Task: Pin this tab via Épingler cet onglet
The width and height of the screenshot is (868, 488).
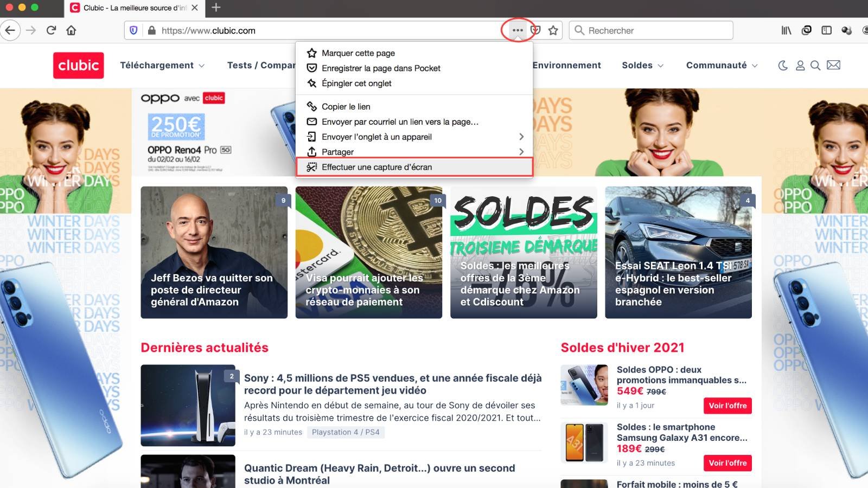Action: [x=356, y=83]
